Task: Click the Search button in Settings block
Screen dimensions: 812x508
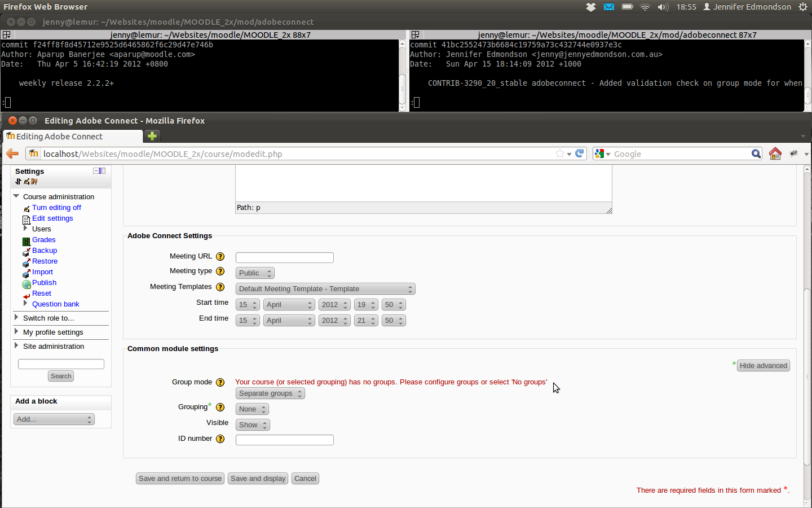Action: click(x=61, y=376)
